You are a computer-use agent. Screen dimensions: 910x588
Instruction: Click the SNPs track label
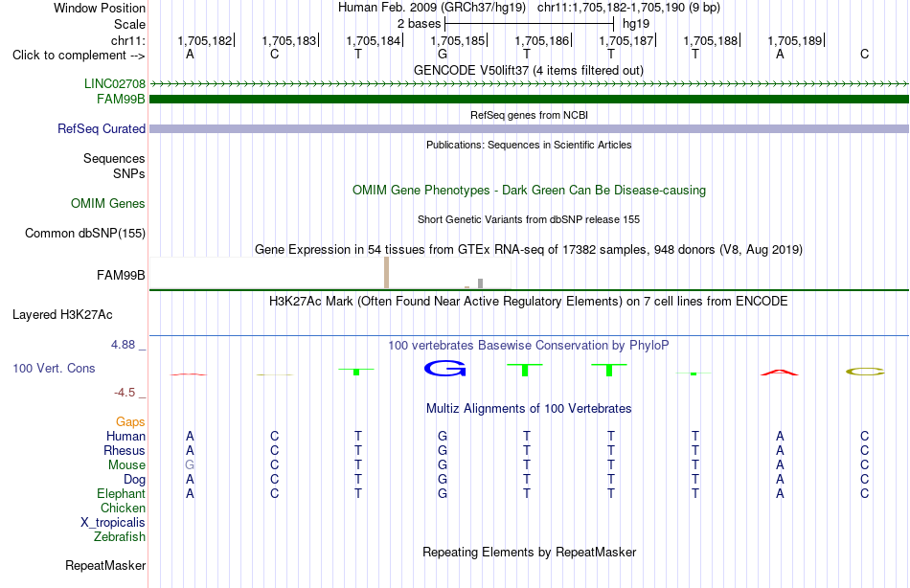[x=129, y=173]
